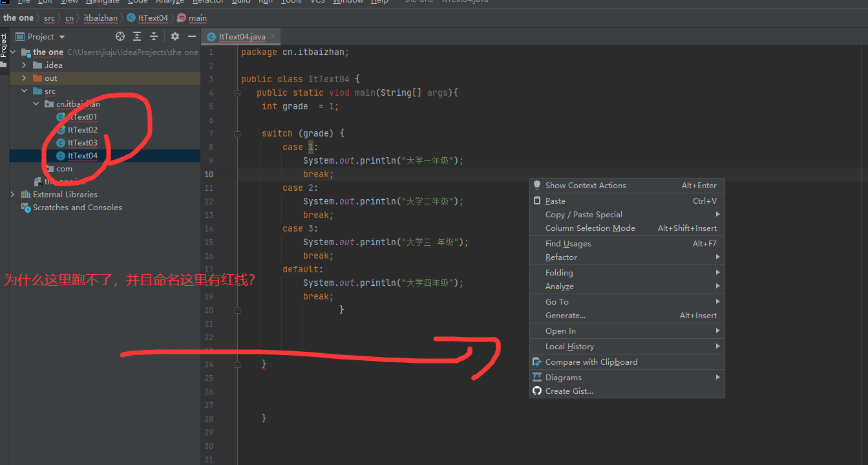868x465 pixels.
Task: Collapse the cn.itbaizhan package node
Action: pyautogui.click(x=36, y=104)
